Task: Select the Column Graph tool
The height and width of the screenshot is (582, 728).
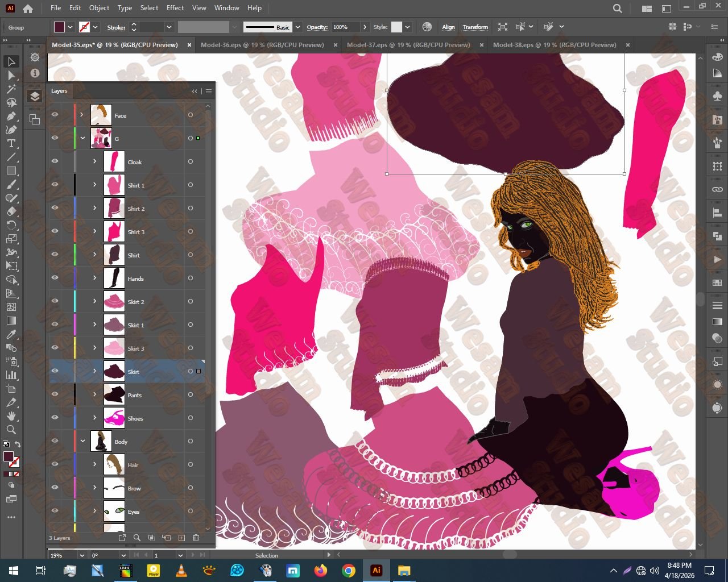Action: pos(11,375)
